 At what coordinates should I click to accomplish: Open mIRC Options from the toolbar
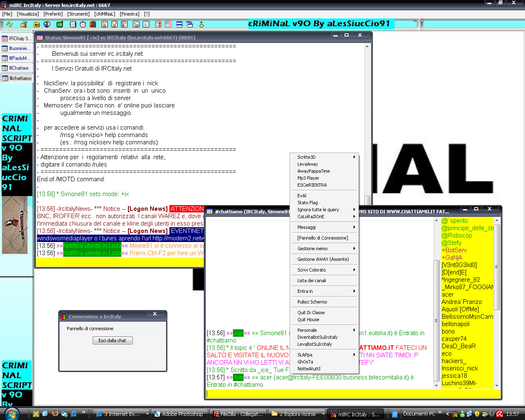tap(23, 24)
